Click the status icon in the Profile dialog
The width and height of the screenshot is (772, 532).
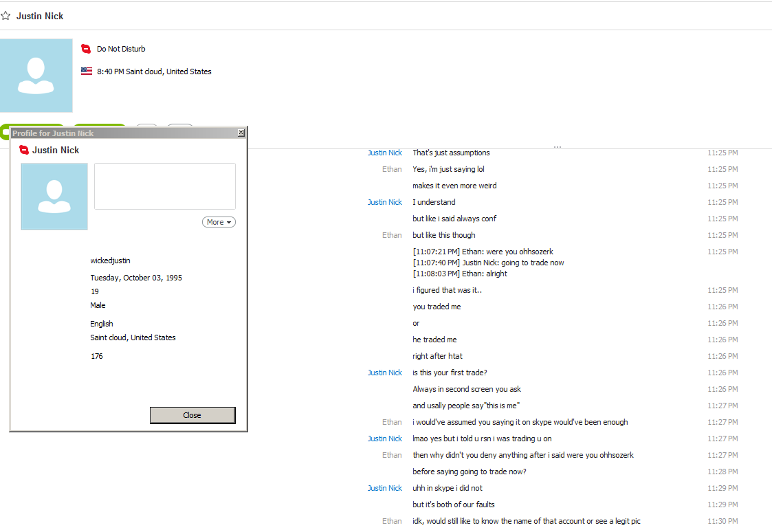pos(23,150)
